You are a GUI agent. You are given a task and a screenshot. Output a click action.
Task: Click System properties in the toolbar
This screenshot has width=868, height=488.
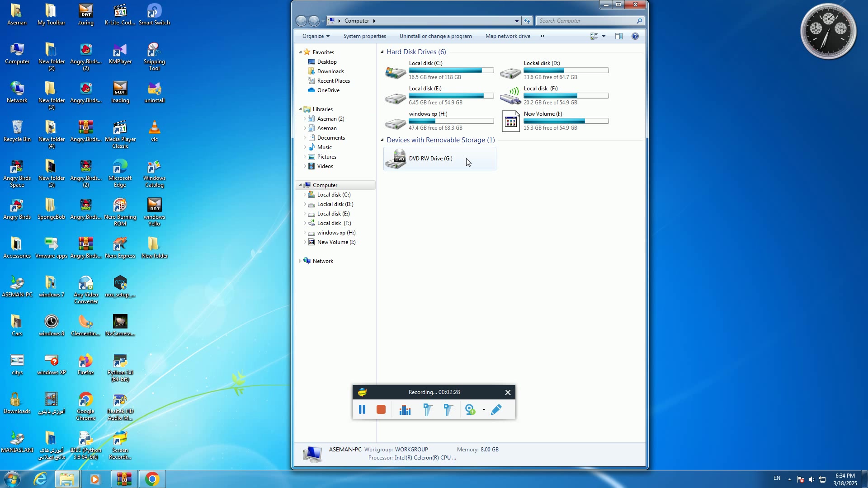tap(364, 36)
